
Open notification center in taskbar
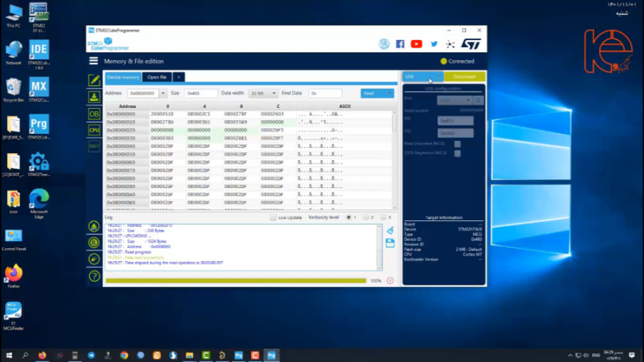pyautogui.click(x=632, y=355)
